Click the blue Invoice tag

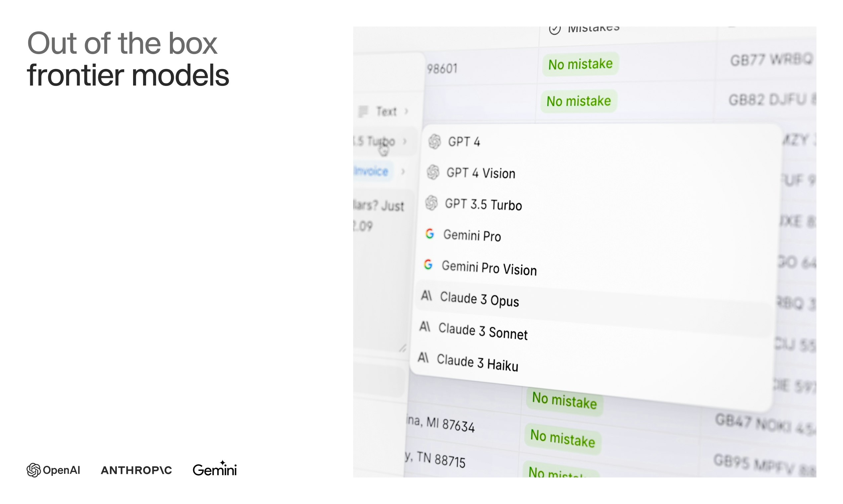click(x=371, y=171)
